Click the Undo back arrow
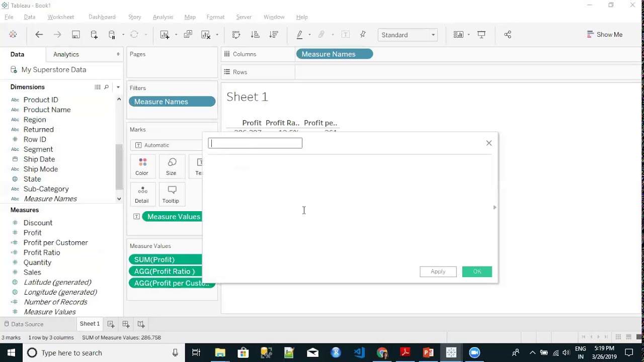This screenshot has width=644, height=362. point(39,35)
